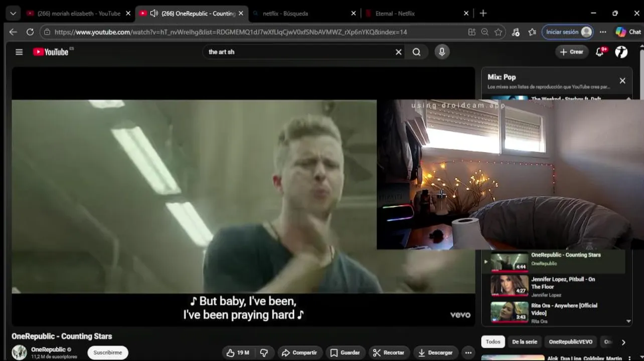Share the video via Compartir
This screenshot has height=361, width=644.
click(x=299, y=352)
